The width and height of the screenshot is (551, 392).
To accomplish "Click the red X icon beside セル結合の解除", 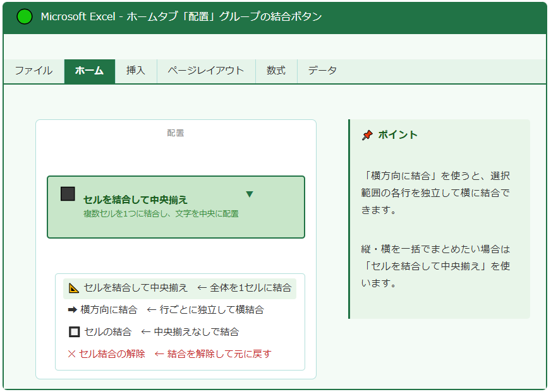I will click(71, 353).
